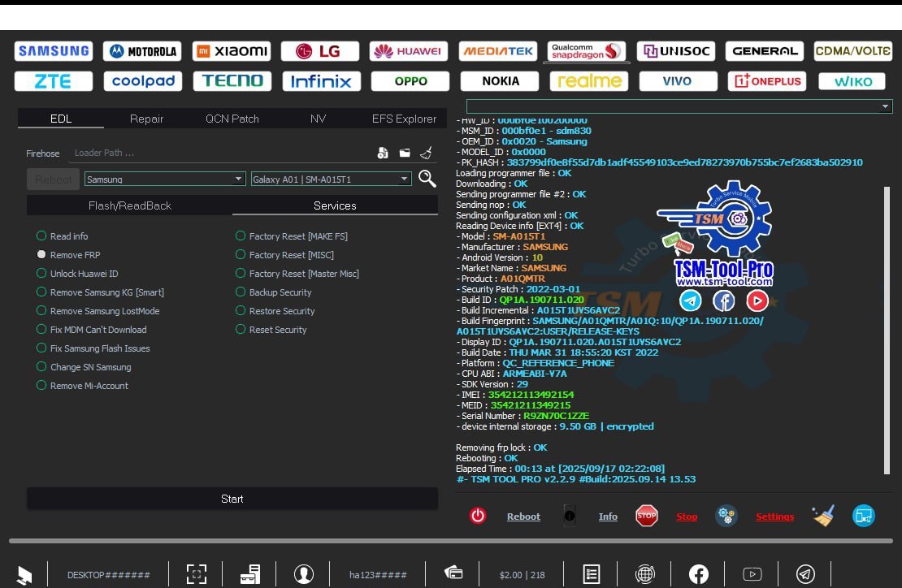Select the Motorola brand logo button
902x588 pixels.
tap(142, 51)
